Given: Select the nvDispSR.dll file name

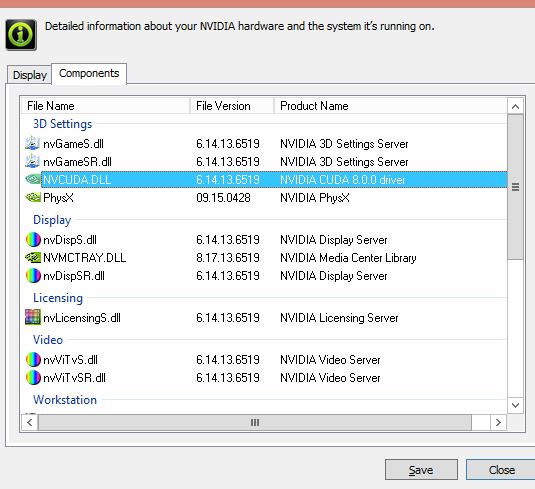Looking at the screenshot, I should point(74,276).
